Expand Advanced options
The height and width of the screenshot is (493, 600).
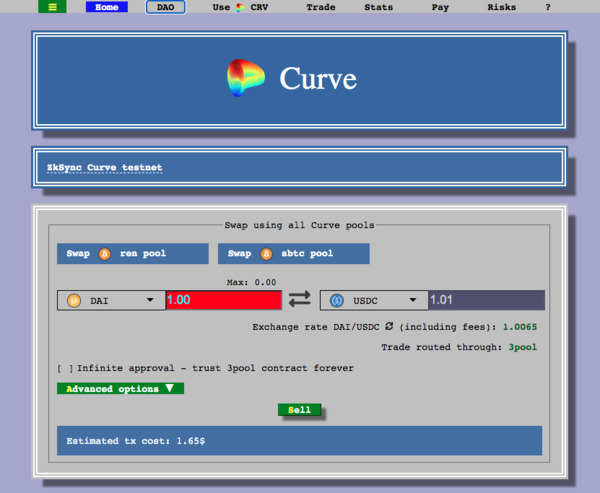(120, 389)
